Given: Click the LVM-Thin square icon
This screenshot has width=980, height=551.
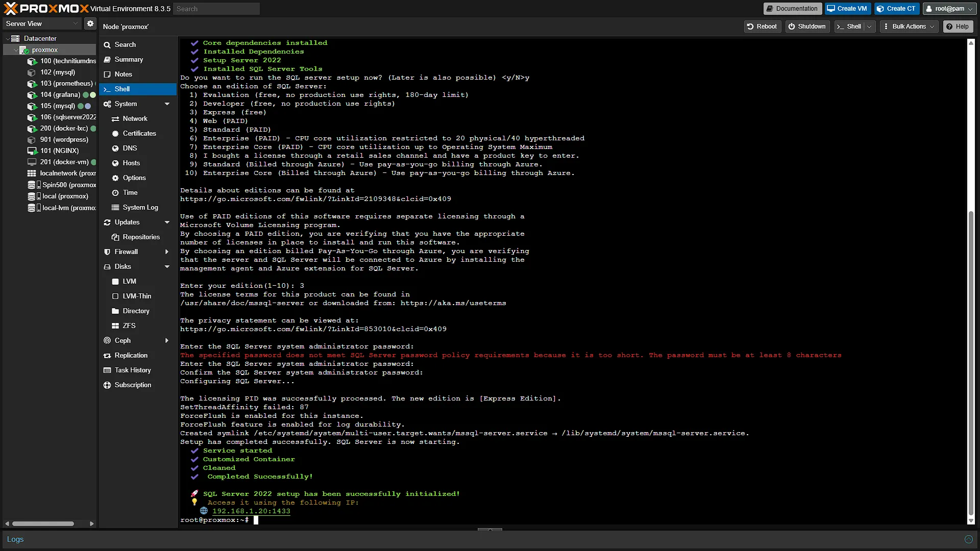Looking at the screenshot, I should point(115,296).
